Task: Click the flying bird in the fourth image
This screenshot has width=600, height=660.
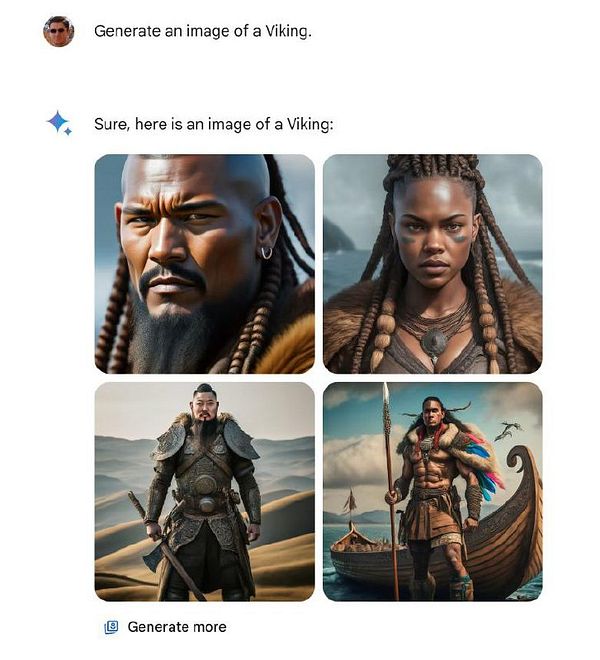Action: 509,430
